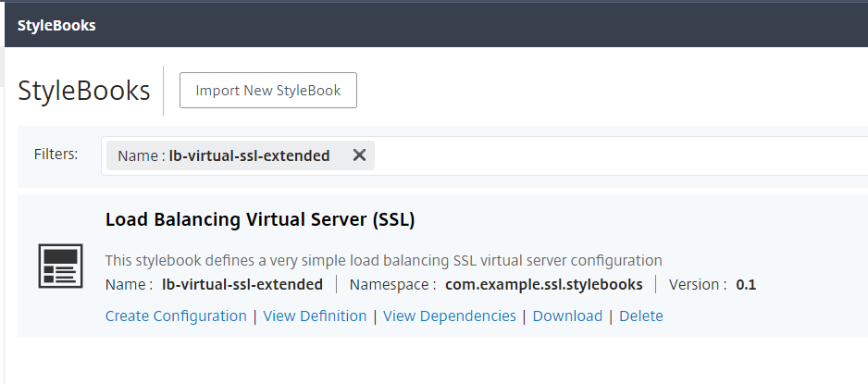Click the StyleBook document layout icon
Screen dimensions: 868x384
tap(60, 266)
